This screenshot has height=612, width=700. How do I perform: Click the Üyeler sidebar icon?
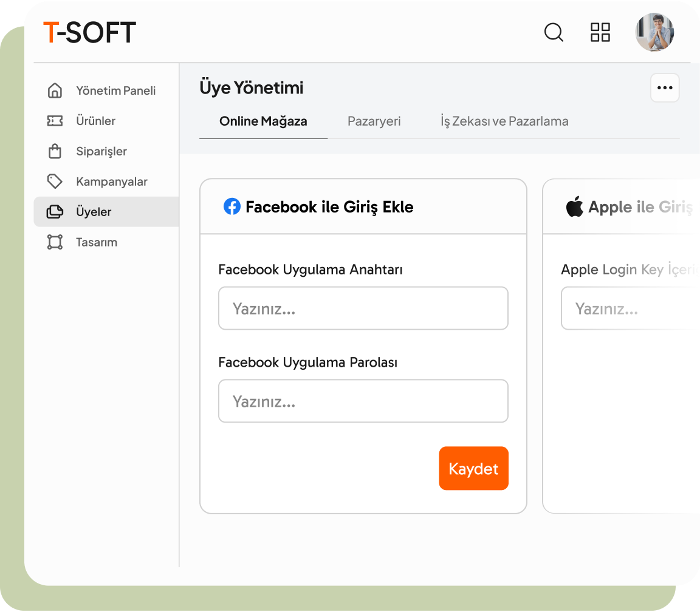pos(55,212)
